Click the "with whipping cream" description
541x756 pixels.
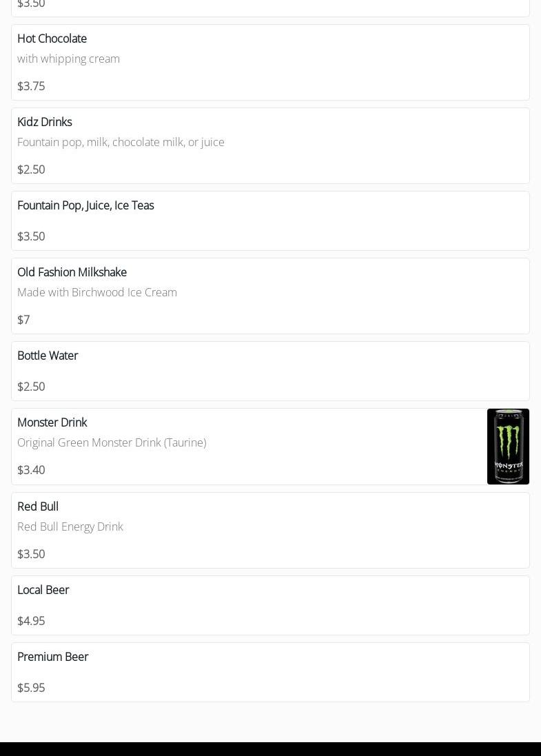(x=68, y=59)
